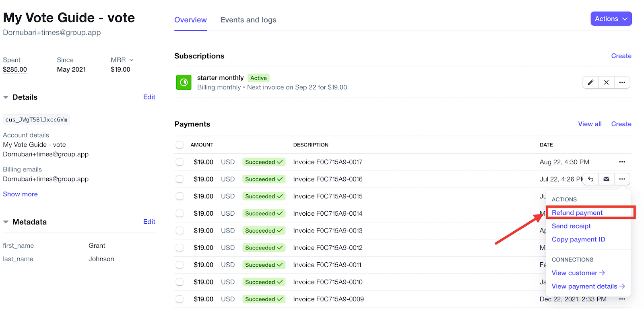This screenshot has width=644, height=309.
Task: Click View all payments link
Action: pos(590,124)
